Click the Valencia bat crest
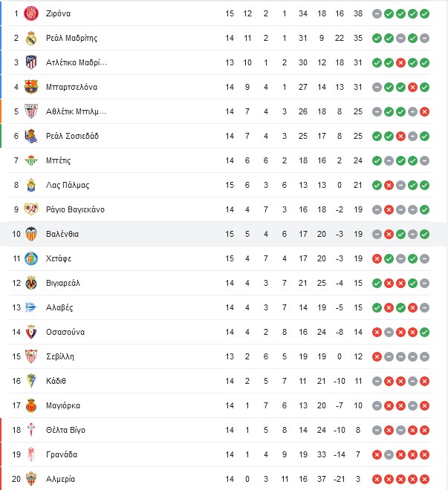448x490 pixels. click(31, 234)
